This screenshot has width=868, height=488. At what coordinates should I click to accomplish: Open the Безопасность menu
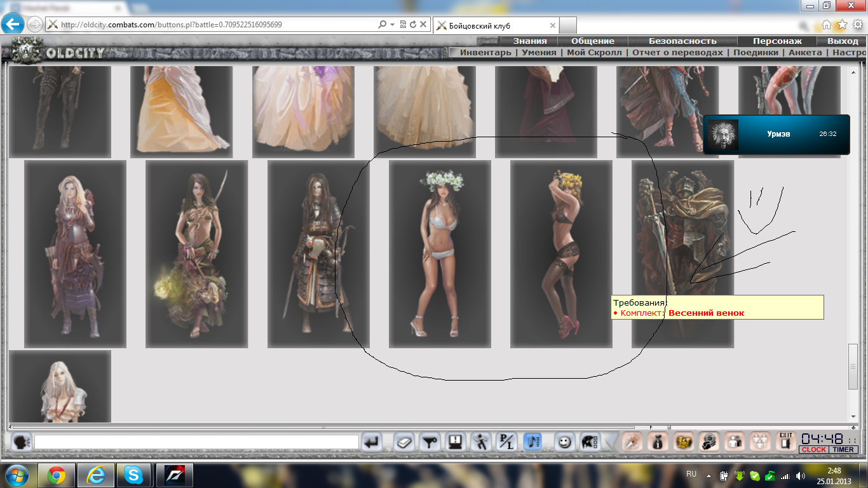pos(682,41)
